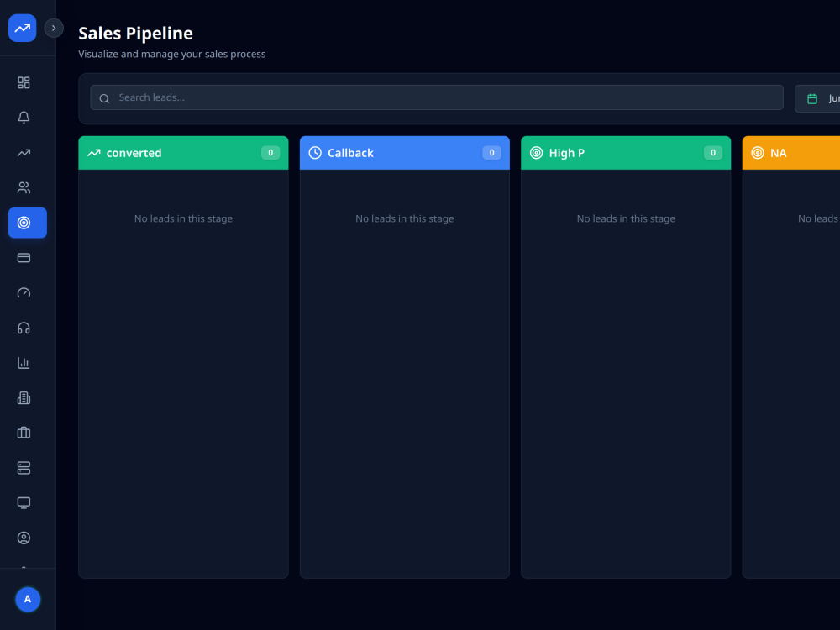This screenshot has height=630, width=840.
Task: Click the target icon in High P header
Action: pyautogui.click(x=536, y=153)
